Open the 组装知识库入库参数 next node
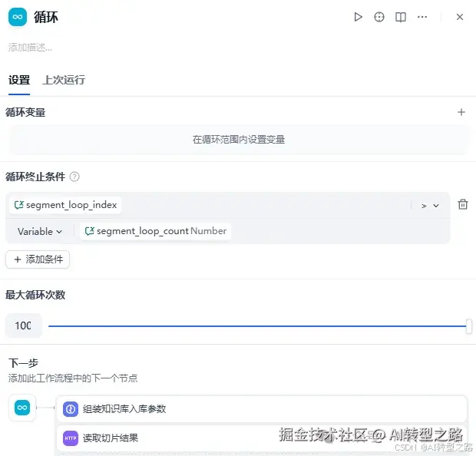Viewport: 476px width, 456px height. 262,409
